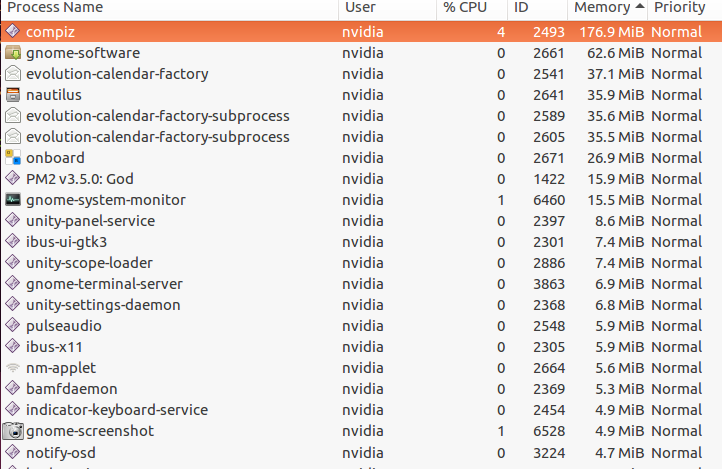This screenshot has height=469, width=722.
Task: Click the indicator-keyboard-service icon
Action: click(13, 410)
